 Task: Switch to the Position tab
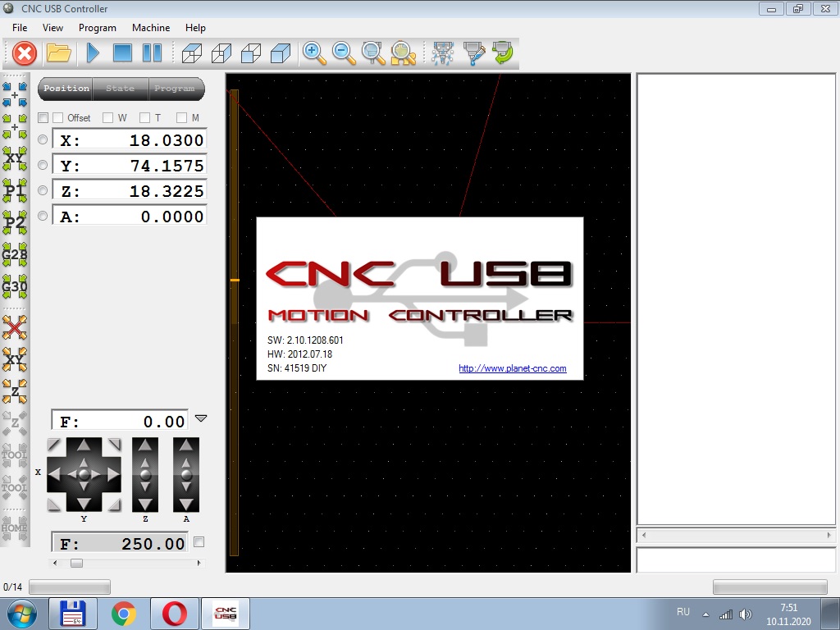coord(66,89)
